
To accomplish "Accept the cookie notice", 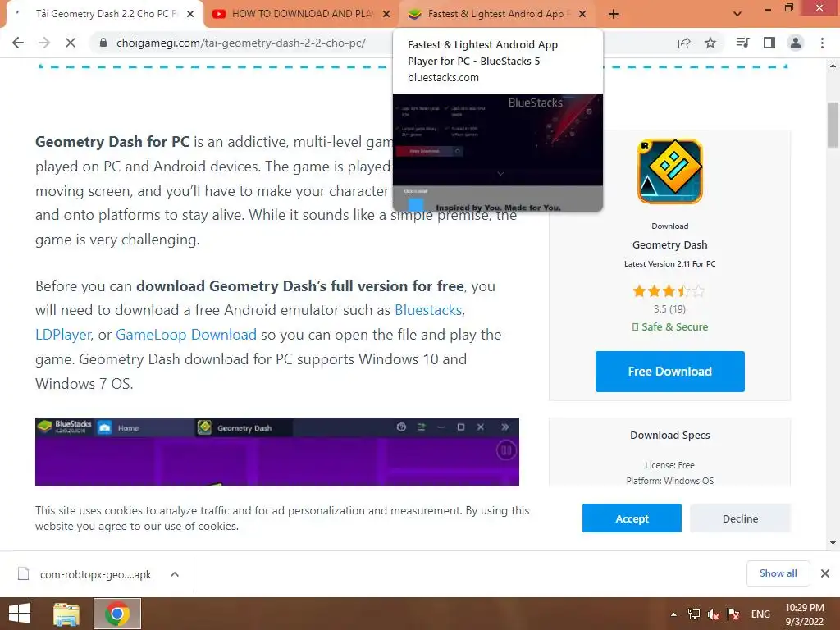I will pyautogui.click(x=632, y=518).
